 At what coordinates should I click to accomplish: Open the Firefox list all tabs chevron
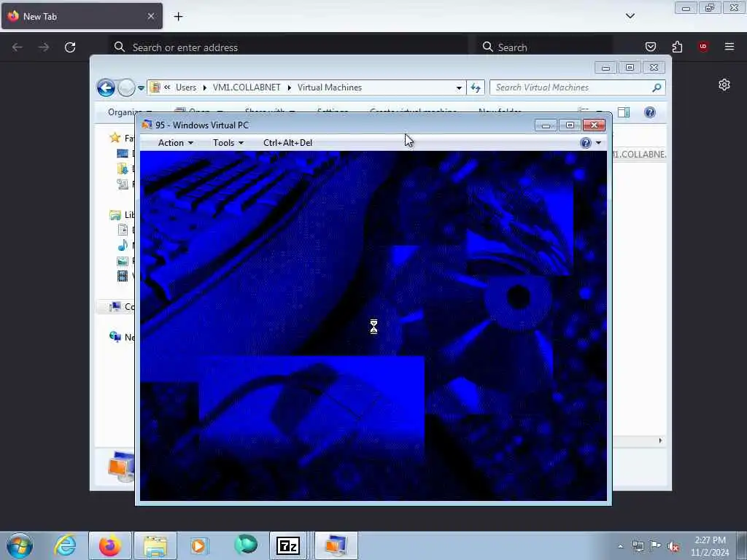pos(630,16)
